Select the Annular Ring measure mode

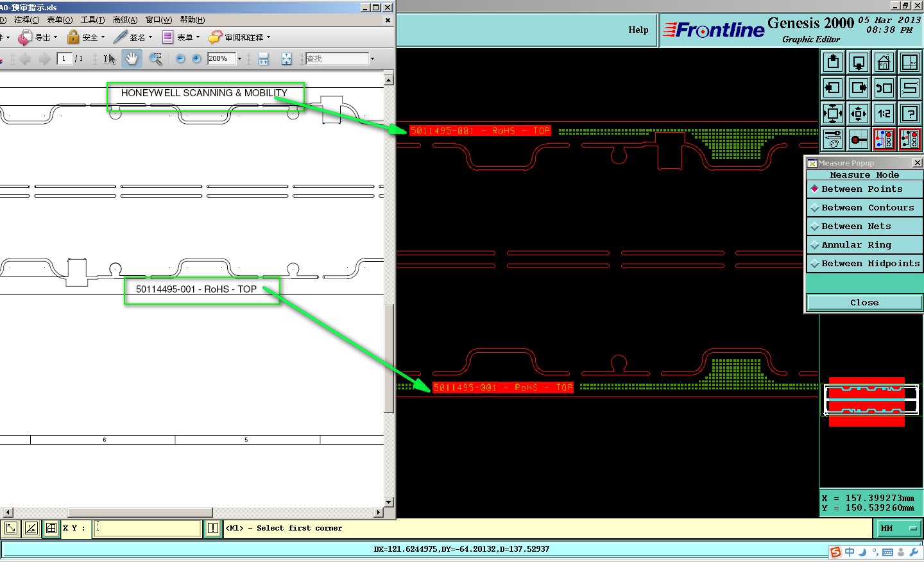[x=864, y=244]
